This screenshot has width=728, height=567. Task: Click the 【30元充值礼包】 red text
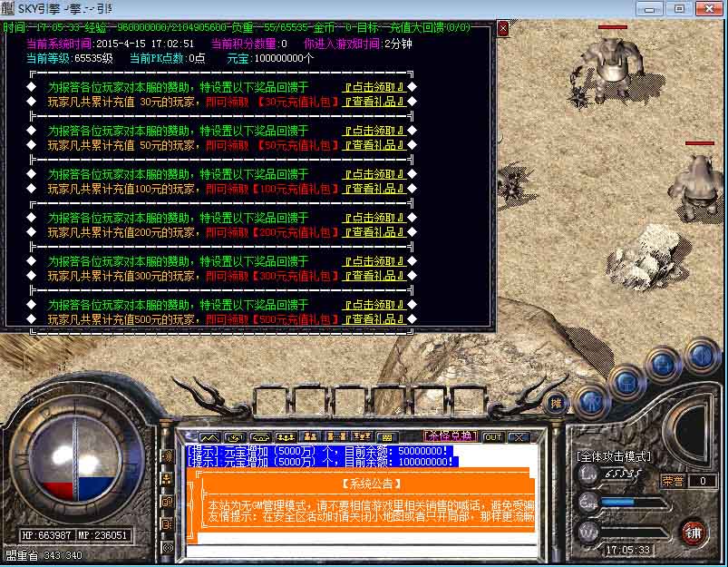(297, 102)
